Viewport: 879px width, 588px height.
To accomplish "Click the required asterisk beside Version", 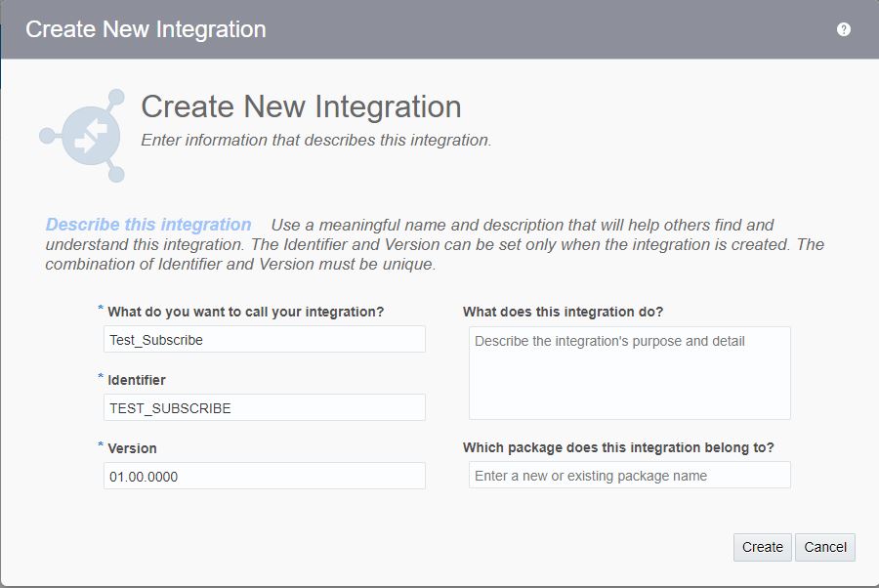I will 101,444.
